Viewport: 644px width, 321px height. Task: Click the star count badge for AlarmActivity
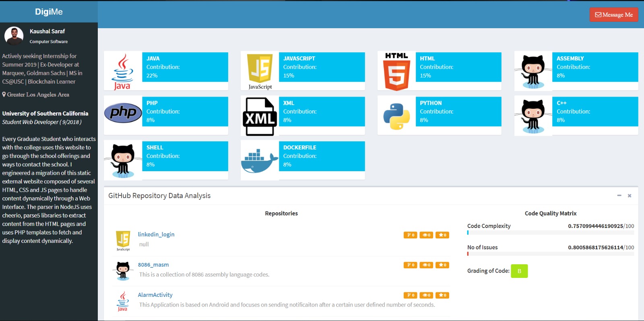(x=442, y=295)
